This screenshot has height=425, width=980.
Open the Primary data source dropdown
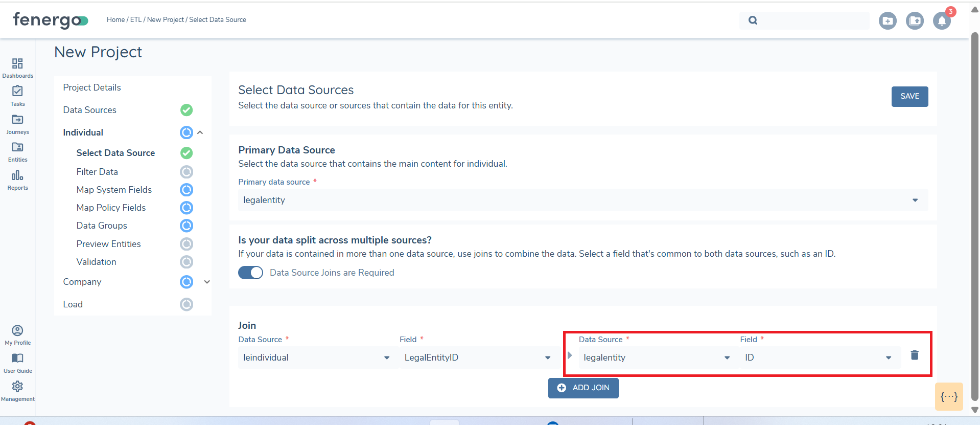582,200
